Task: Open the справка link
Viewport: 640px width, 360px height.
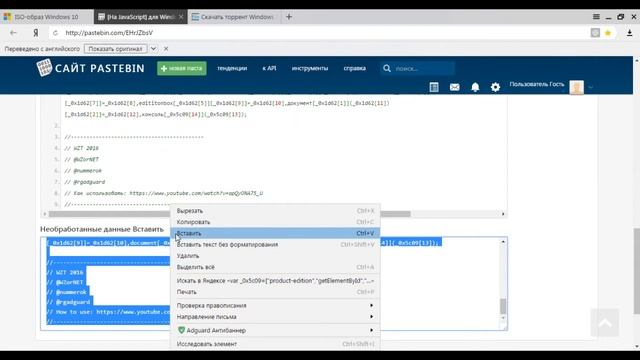Action: 355,68
